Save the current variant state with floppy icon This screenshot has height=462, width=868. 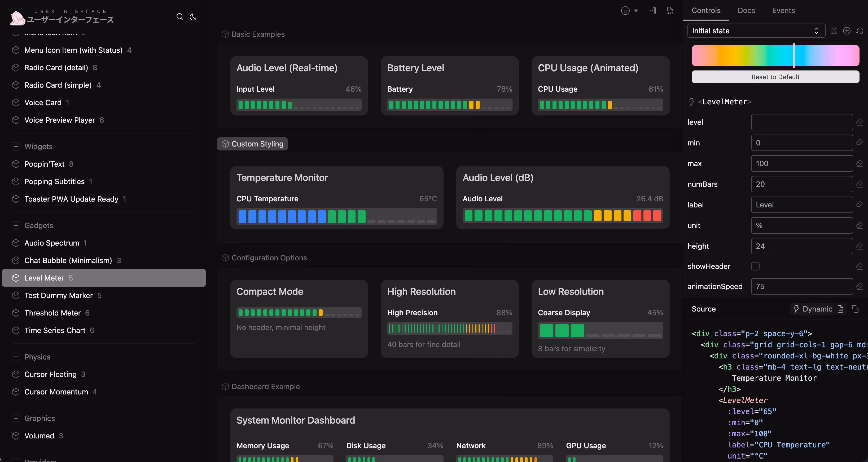834,31
